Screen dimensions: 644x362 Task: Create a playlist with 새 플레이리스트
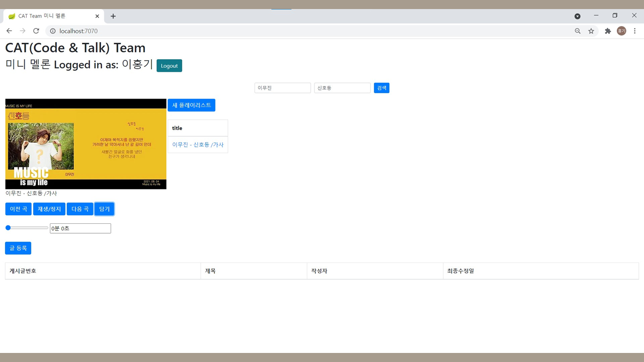[191, 105]
